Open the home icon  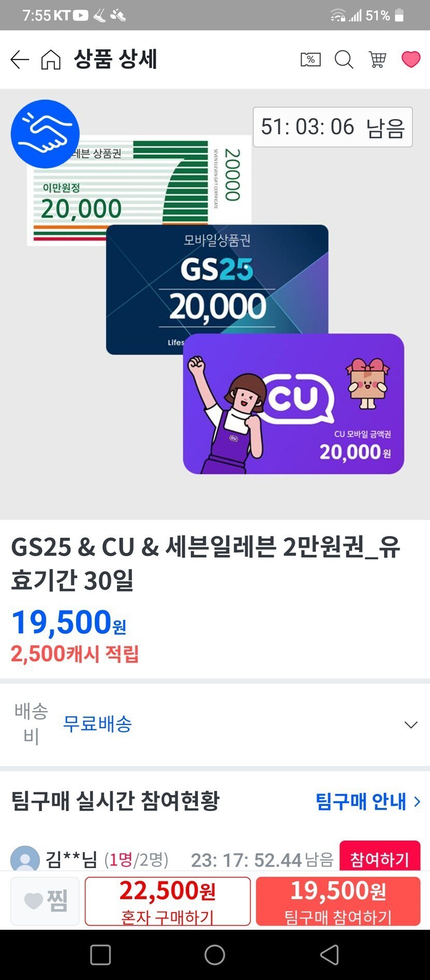[x=51, y=60]
